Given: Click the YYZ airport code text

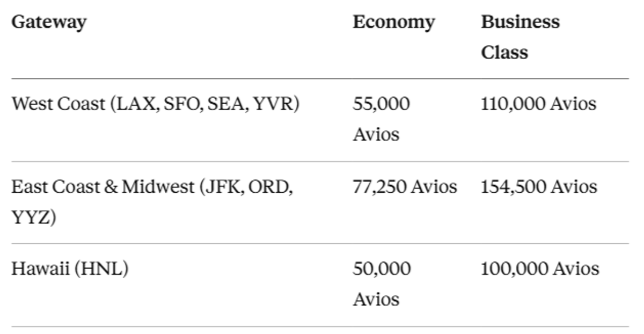Looking at the screenshot, I should click(30, 218).
